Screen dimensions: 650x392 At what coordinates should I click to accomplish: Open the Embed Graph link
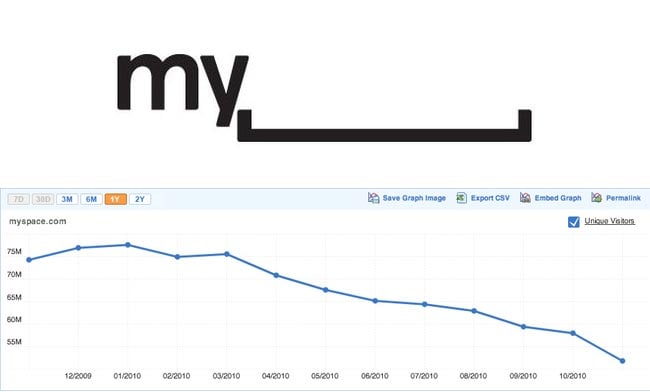tap(558, 198)
